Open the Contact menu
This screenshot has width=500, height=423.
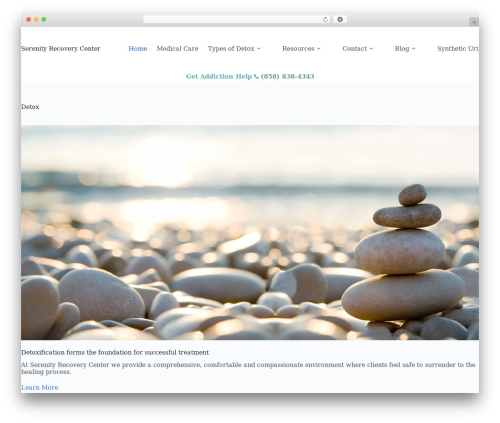[354, 49]
